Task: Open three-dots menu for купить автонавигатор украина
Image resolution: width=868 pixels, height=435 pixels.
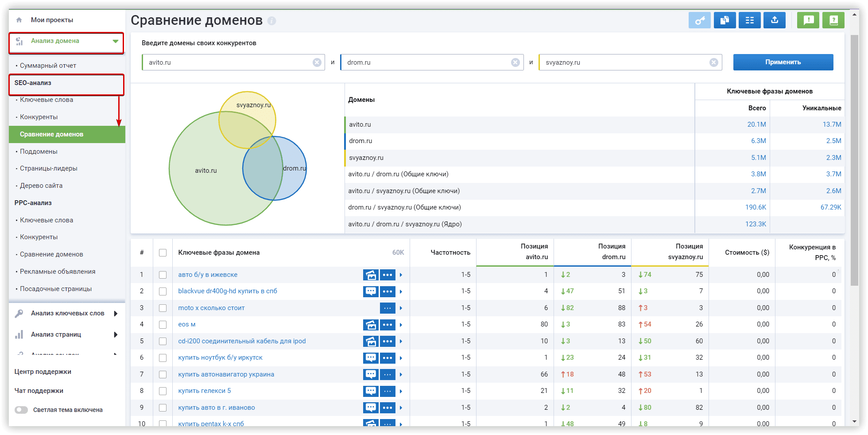Action: tap(387, 374)
